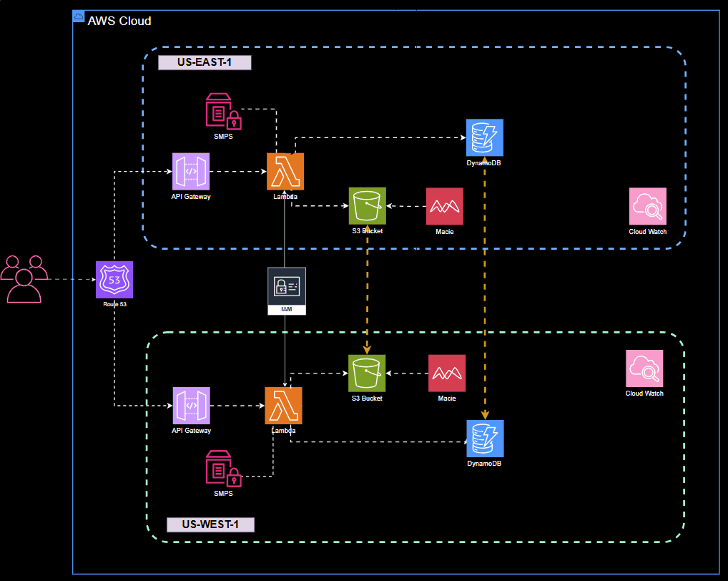Click the API Gateway label in US-EAST-1
728x581 pixels.
(x=191, y=197)
